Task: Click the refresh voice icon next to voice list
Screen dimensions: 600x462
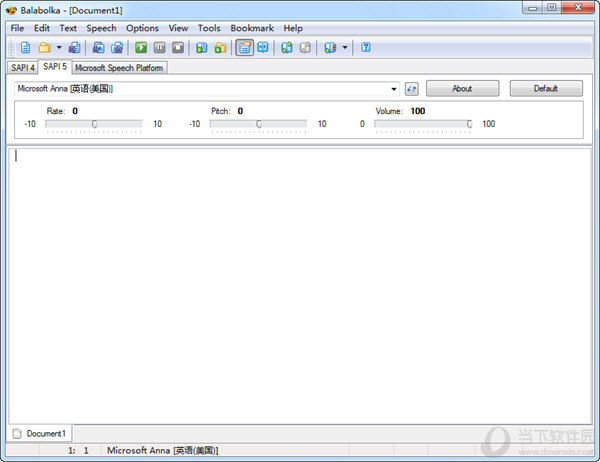Action: [x=412, y=89]
